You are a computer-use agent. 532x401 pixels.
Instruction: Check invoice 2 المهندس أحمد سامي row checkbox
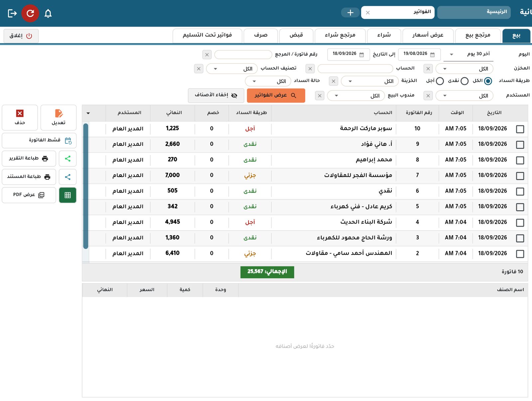click(x=520, y=254)
